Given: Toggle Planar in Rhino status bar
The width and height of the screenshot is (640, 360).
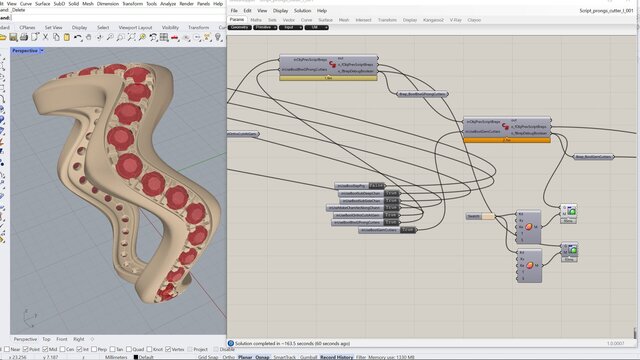Looking at the screenshot, I should [x=245, y=357].
